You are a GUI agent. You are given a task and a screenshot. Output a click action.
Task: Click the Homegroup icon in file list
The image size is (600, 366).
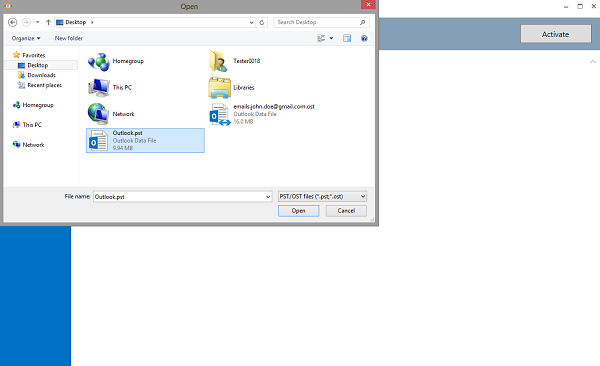tap(99, 62)
